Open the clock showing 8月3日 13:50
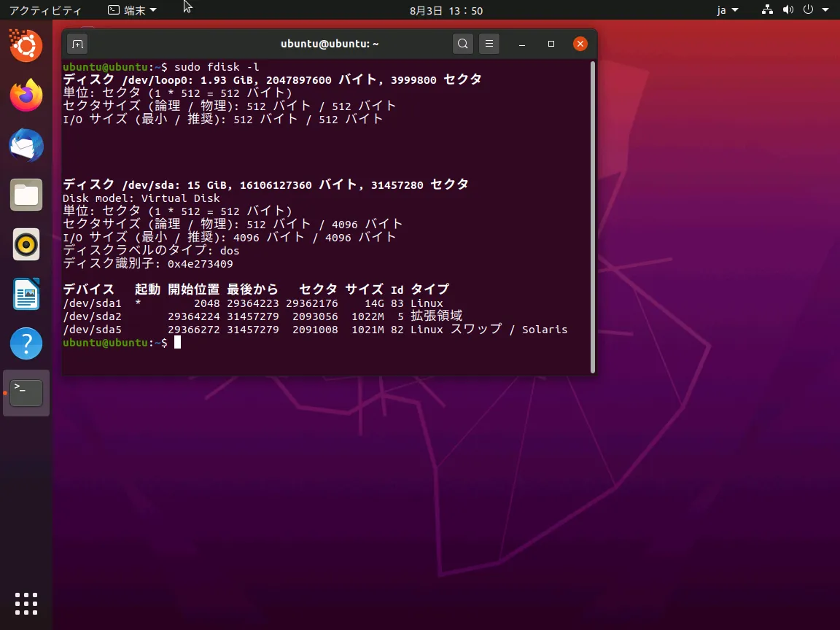The width and height of the screenshot is (840, 630). [x=446, y=10]
